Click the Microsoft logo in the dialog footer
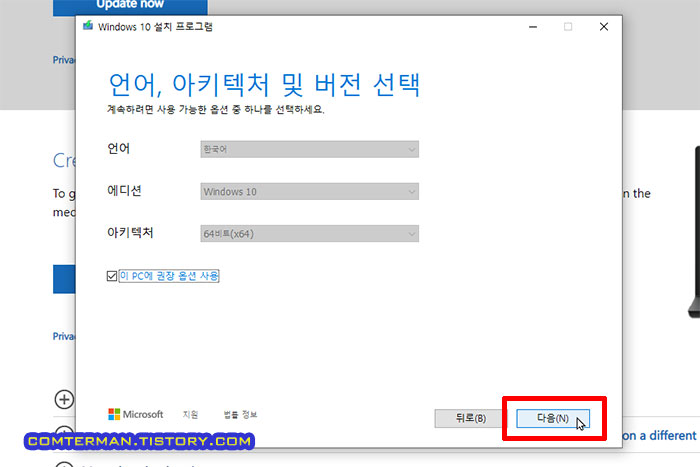Image resolution: width=700 pixels, height=467 pixels. (x=136, y=414)
